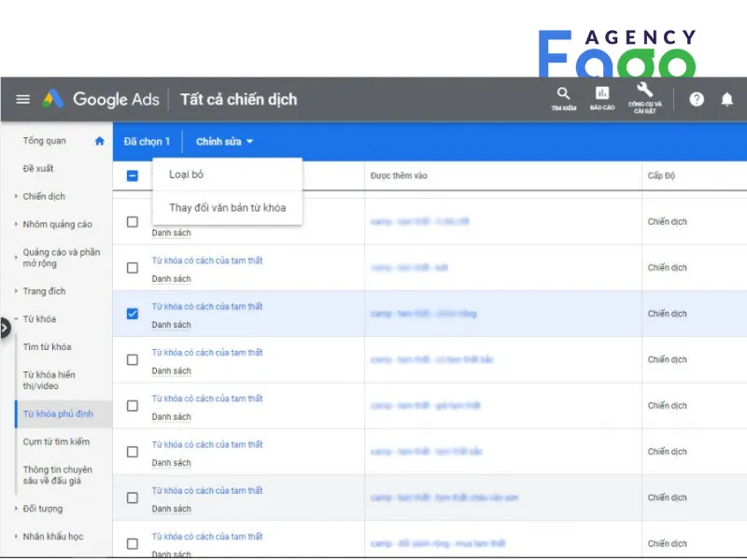
Task: Open the Chỉnh sửa dropdown
Action: coord(224,142)
